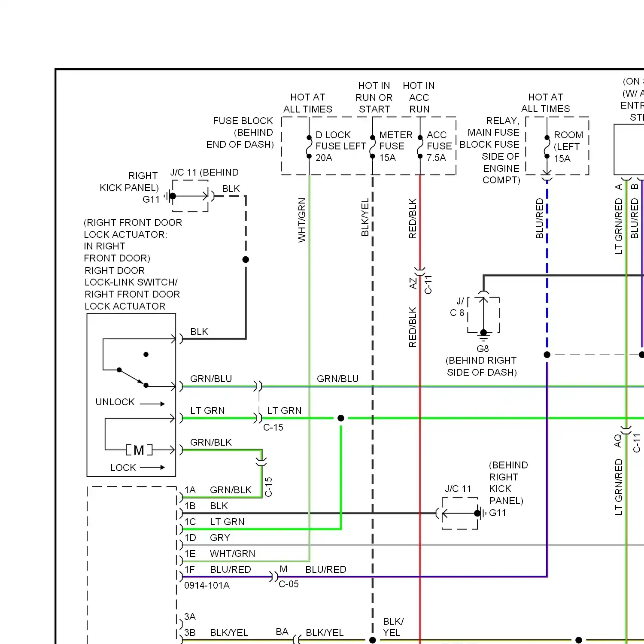
Task: Click the 'C-05' connector label
Action: [289, 584]
